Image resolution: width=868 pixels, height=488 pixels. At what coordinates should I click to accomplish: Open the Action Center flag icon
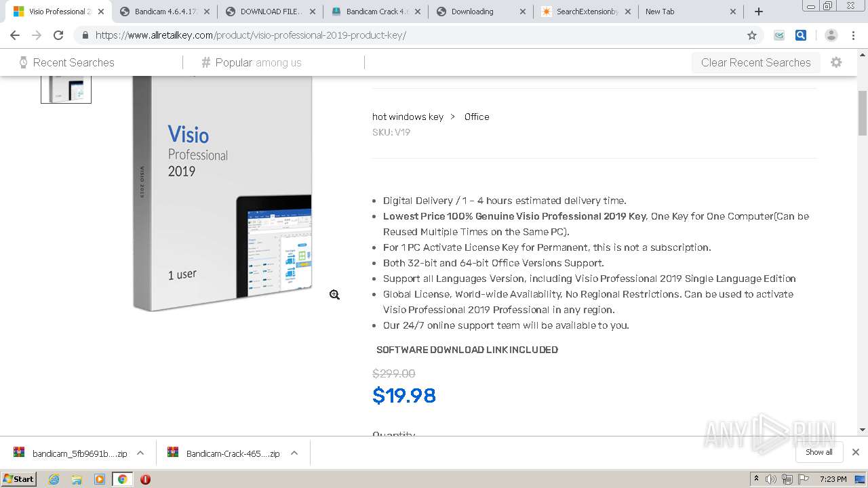[x=804, y=479]
